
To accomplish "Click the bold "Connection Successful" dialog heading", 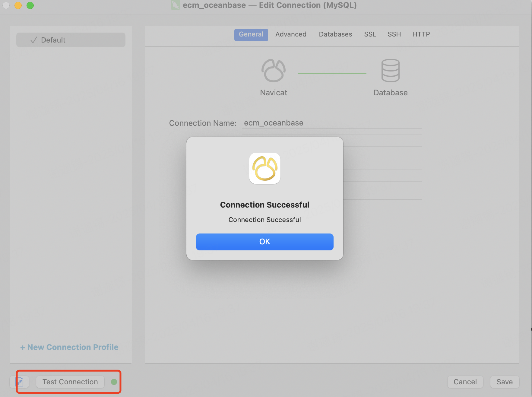I will point(264,205).
